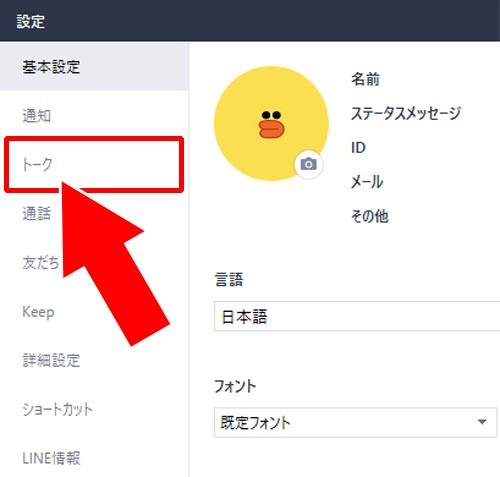Open the 通話 settings section
Image resolution: width=500 pixels, height=477 pixels.
pyautogui.click(x=37, y=214)
